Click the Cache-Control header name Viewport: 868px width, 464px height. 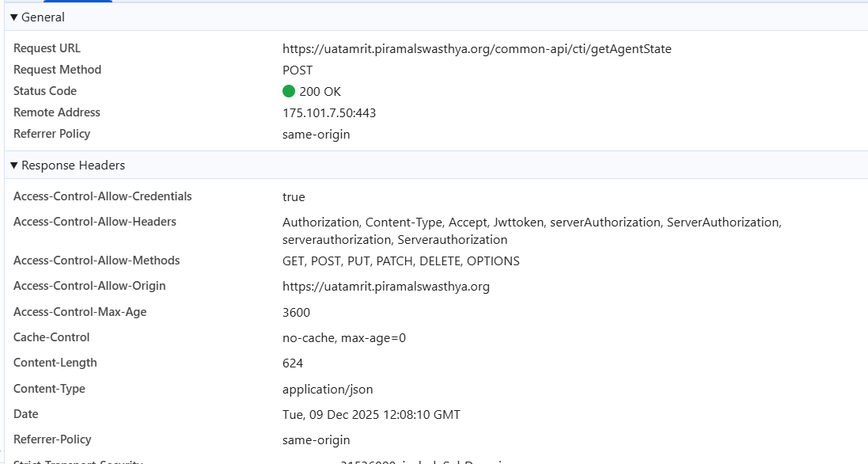(51, 337)
